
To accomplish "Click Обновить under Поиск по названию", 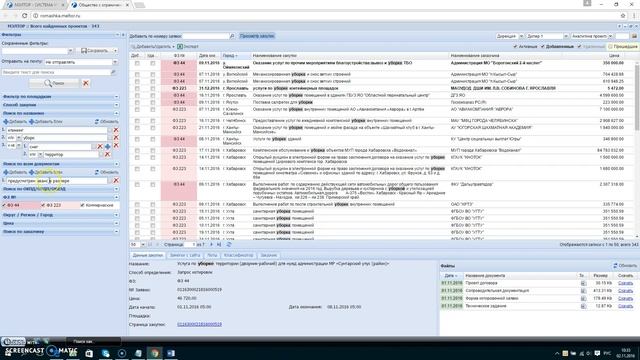I will (106, 122).
